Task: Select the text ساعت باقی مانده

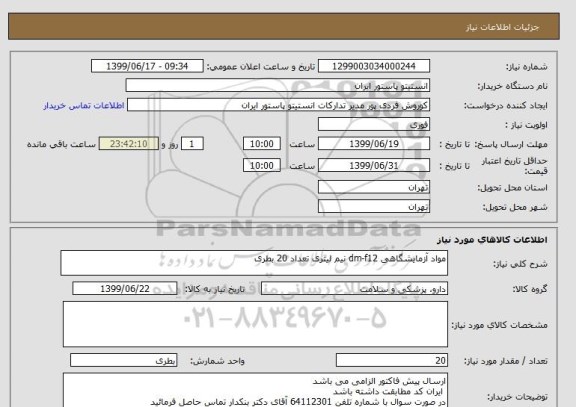Action: [x=61, y=144]
